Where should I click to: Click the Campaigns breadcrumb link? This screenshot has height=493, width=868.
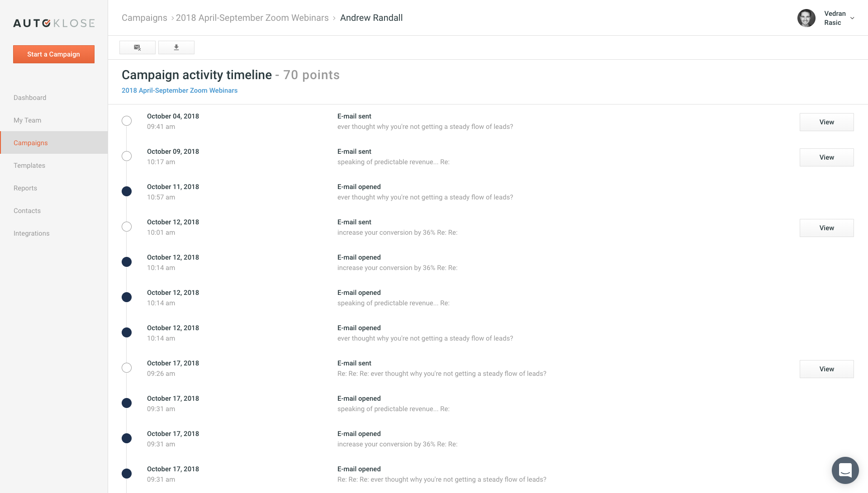pyautogui.click(x=144, y=18)
